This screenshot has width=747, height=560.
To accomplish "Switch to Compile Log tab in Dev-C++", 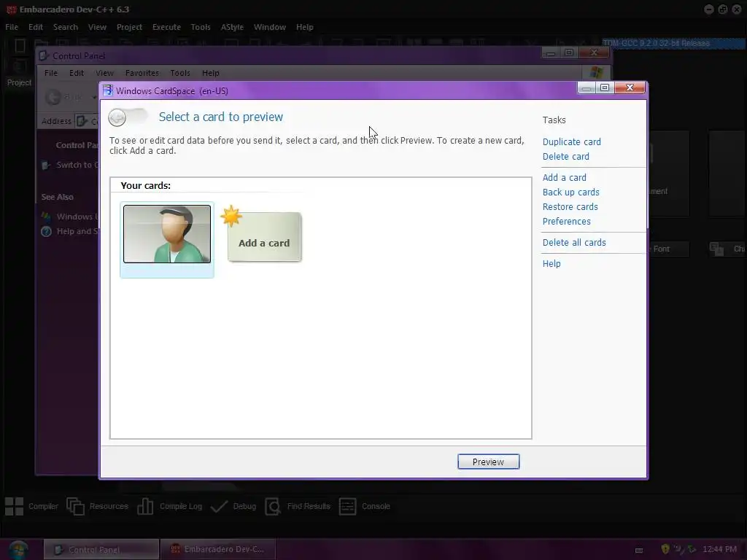I will coord(169,506).
